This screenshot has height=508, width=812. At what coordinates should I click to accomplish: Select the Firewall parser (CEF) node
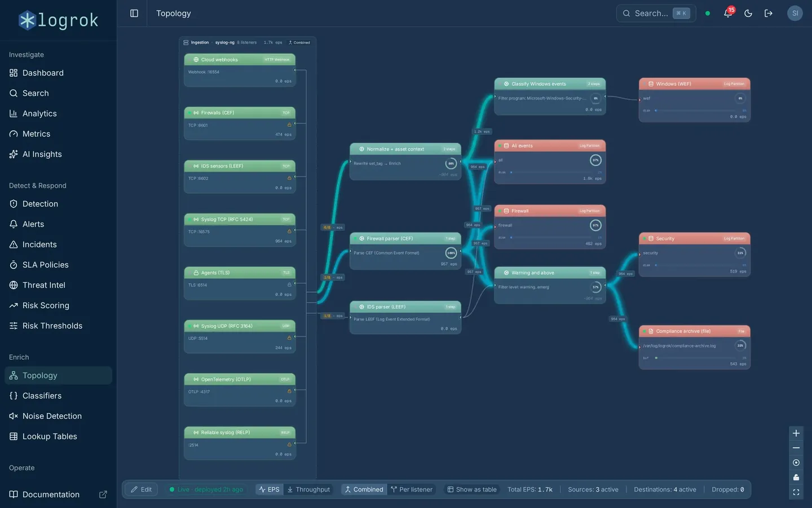[405, 251]
